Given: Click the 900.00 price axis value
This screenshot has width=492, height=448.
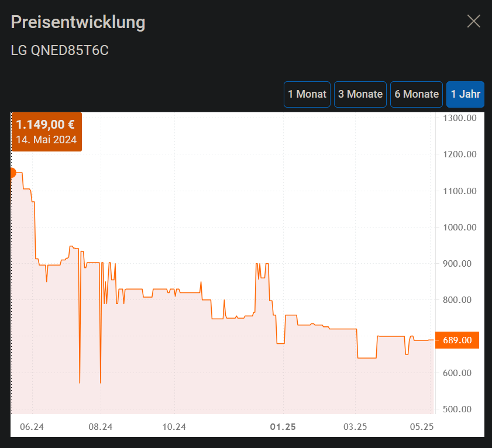Looking at the screenshot, I should coord(457,264).
